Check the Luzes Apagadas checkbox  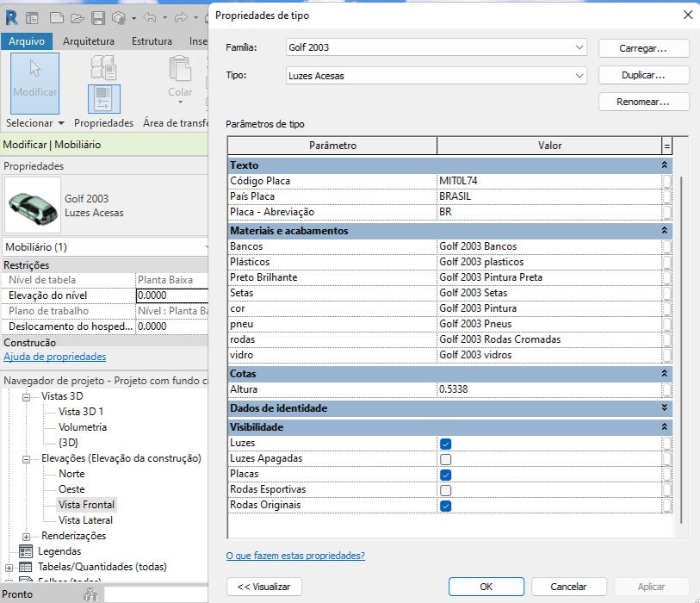tap(445, 459)
